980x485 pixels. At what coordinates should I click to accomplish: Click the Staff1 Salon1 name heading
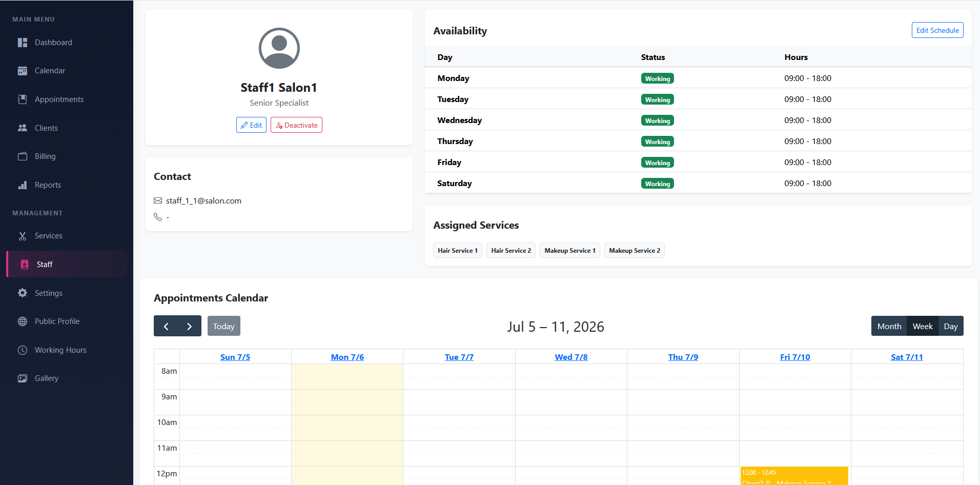click(x=279, y=88)
